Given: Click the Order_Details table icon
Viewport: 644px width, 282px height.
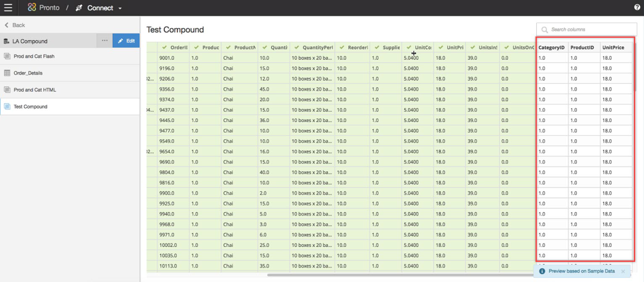Looking at the screenshot, I should click(7, 73).
